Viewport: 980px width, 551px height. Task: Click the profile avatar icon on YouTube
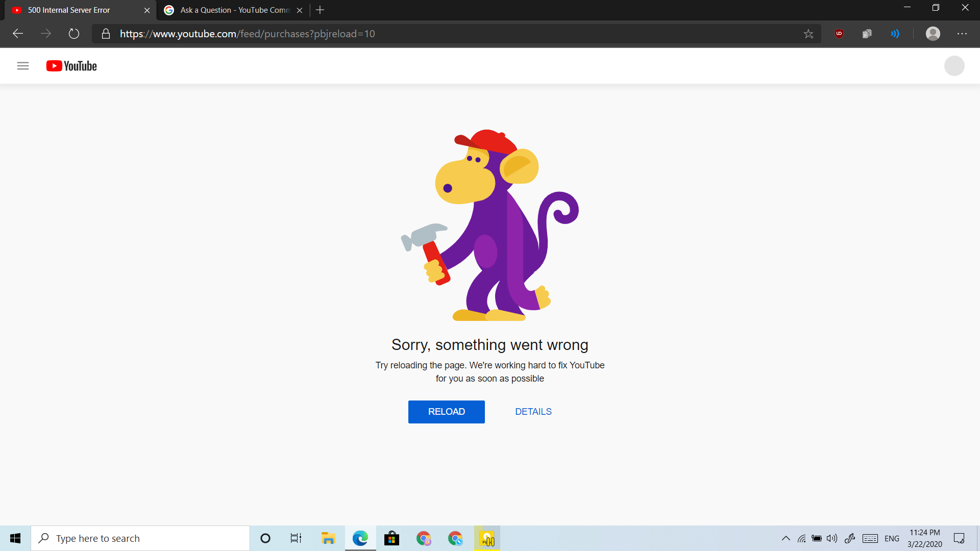click(x=954, y=66)
